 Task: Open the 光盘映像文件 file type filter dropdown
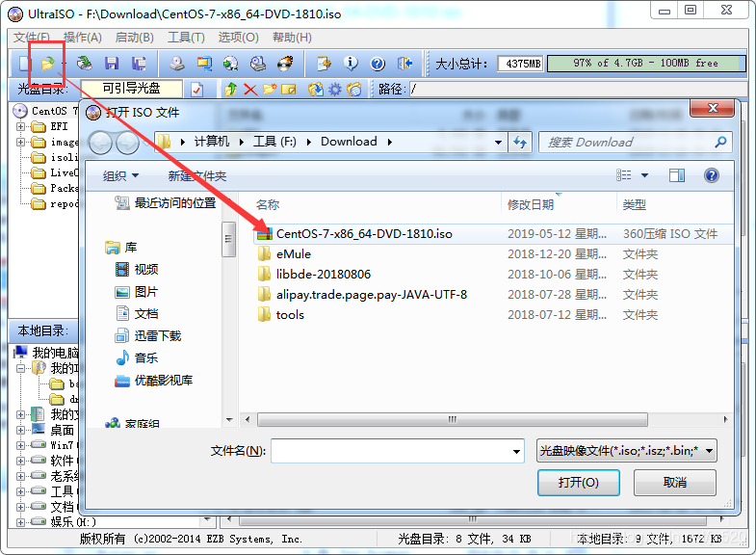627,451
